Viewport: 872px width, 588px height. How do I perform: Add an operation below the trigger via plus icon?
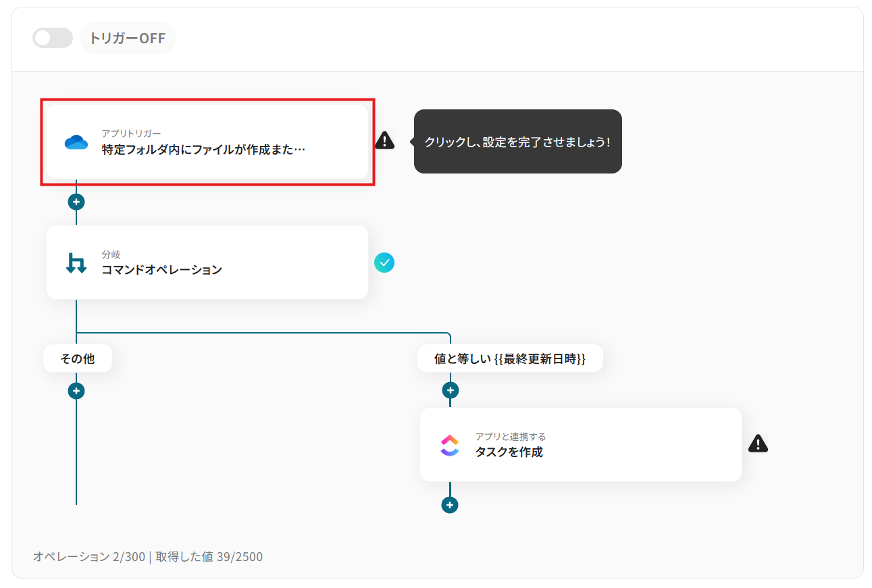coord(76,201)
